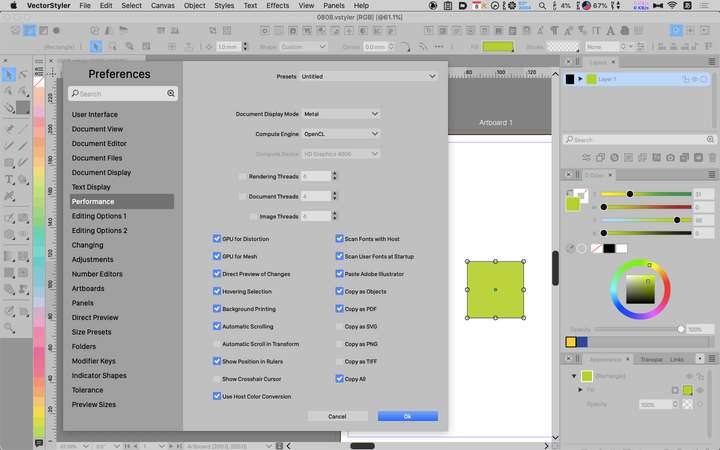Click the Layers panel search field
Image resolution: width=720 pixels, height=450 pixels.
coord(639,139)
